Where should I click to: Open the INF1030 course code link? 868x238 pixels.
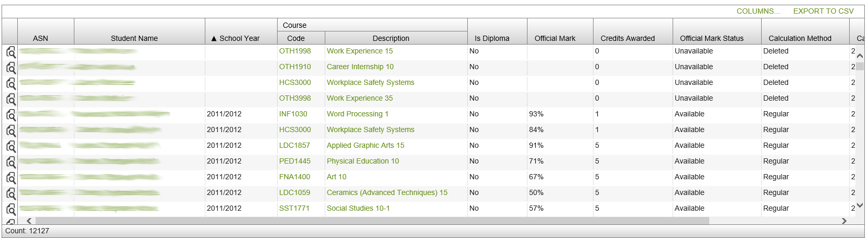[x=293, y=114]
